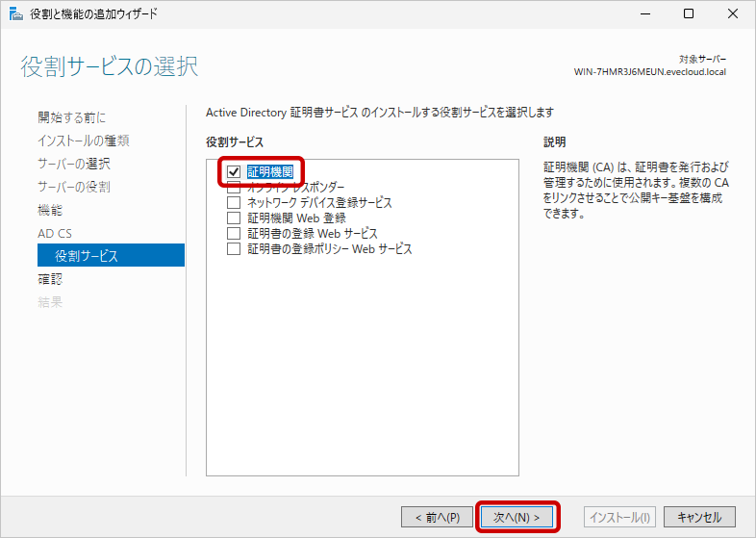Uncheck the 証明機関 checkbox
Viewport: 756px width, 538px height.
[234, 172]
